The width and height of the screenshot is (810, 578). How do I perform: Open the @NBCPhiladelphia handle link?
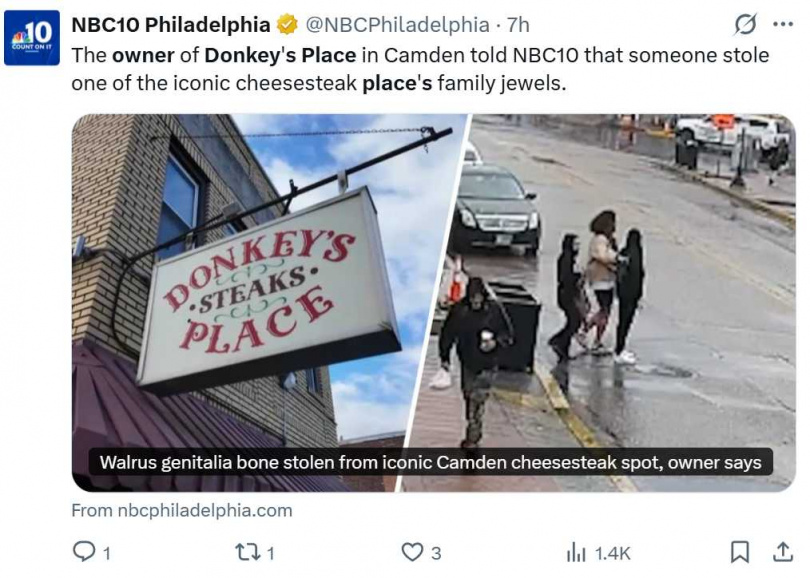click(397, 25)
